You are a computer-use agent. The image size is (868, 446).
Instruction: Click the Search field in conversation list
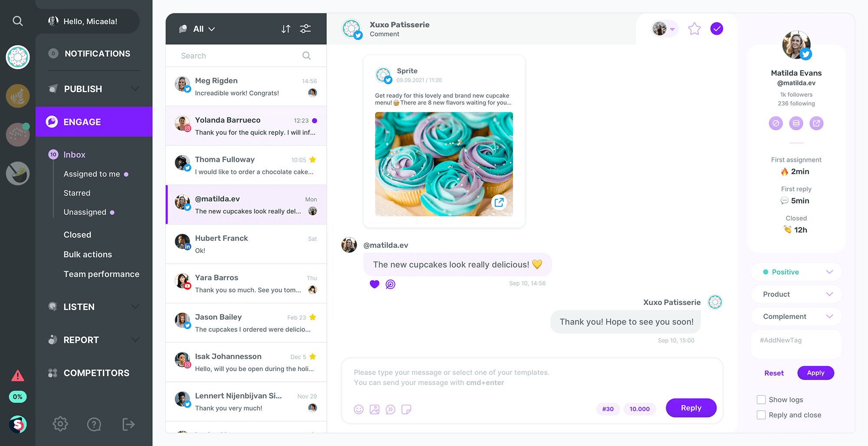pyautogui.click(x=246, y=56)
